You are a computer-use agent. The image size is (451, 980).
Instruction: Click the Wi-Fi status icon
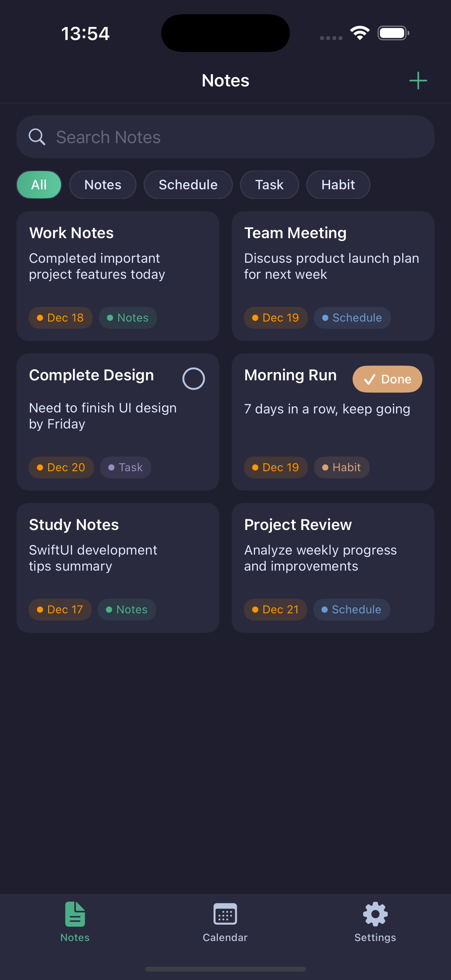tap(360, 33)
